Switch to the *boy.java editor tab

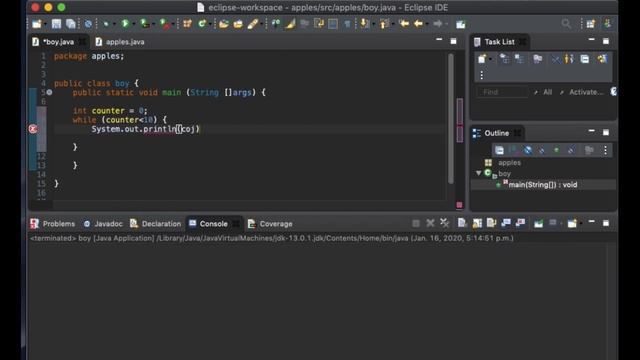coord(58,42)
